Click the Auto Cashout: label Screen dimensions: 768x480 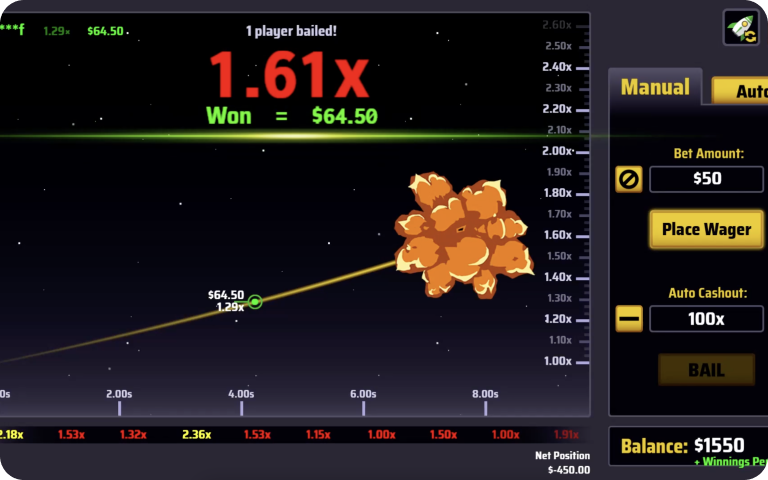pyautogui.click(x=708, y=293)
